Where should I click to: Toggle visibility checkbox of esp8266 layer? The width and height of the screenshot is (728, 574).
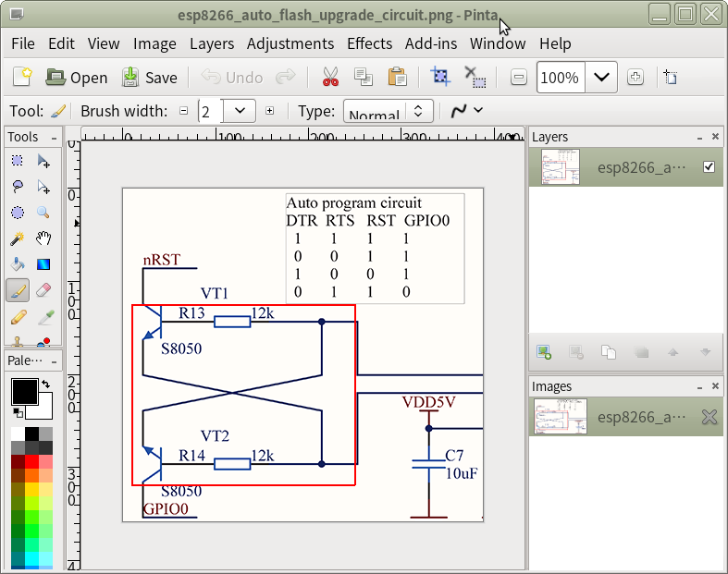tap(709, 167)
